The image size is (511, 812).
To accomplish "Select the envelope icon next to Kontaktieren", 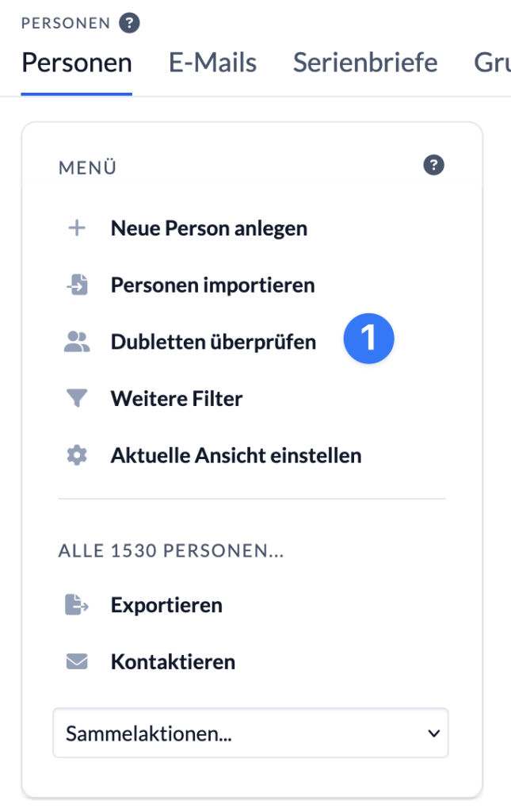I will 76,661.
